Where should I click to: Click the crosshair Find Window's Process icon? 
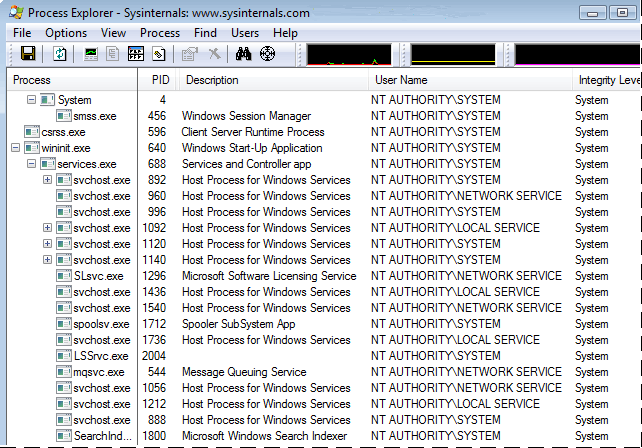pyautogui.click(x=267, y=53)
